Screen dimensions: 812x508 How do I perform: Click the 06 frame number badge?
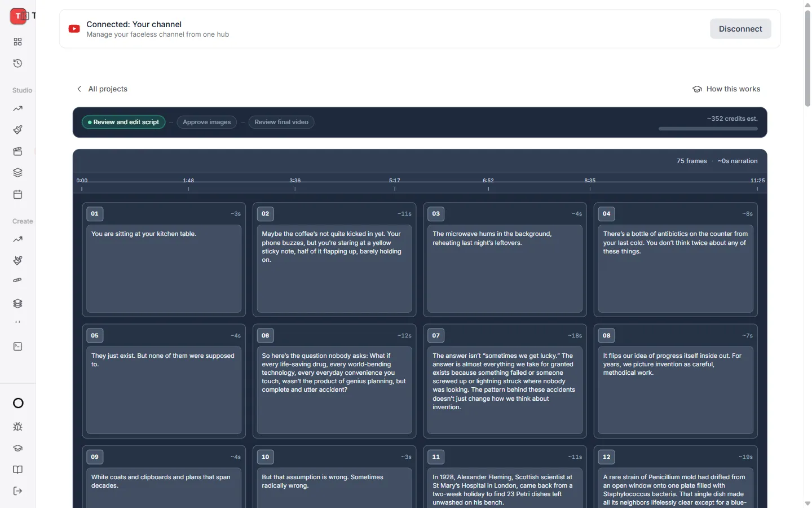(265, 335)
